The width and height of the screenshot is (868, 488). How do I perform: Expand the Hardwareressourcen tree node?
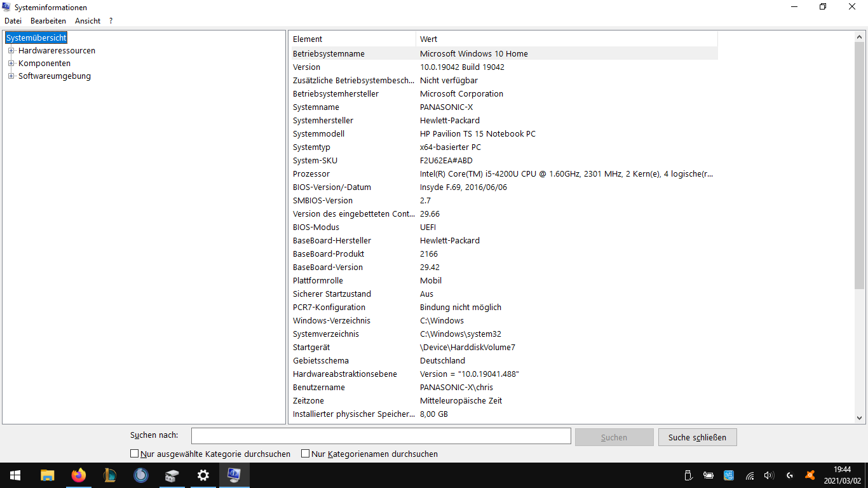pos(11,51)
